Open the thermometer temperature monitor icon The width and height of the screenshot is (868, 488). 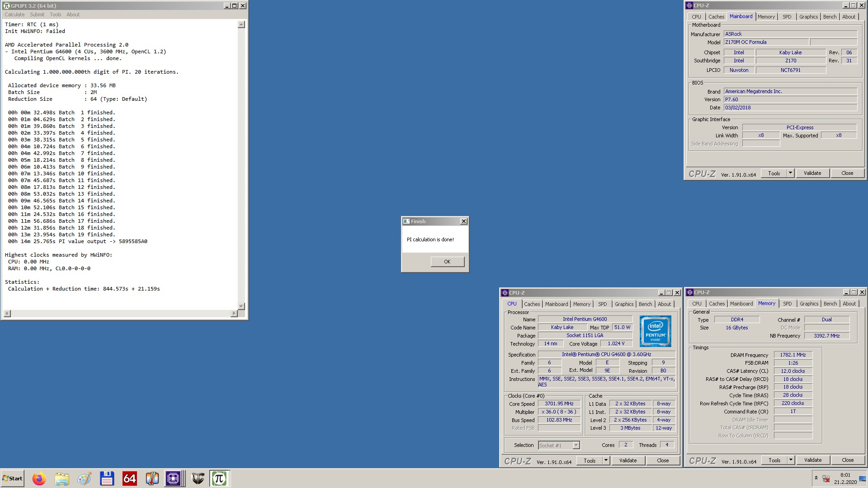pyautogui.click(x=152, y=479)
